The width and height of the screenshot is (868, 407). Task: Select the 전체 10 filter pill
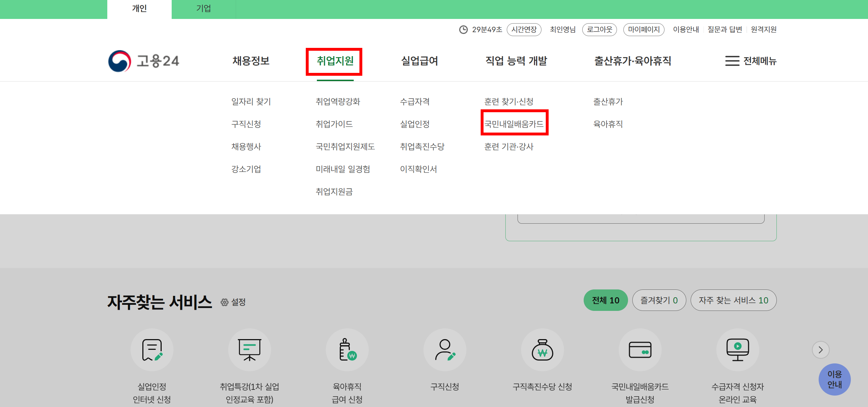[605, 300]
